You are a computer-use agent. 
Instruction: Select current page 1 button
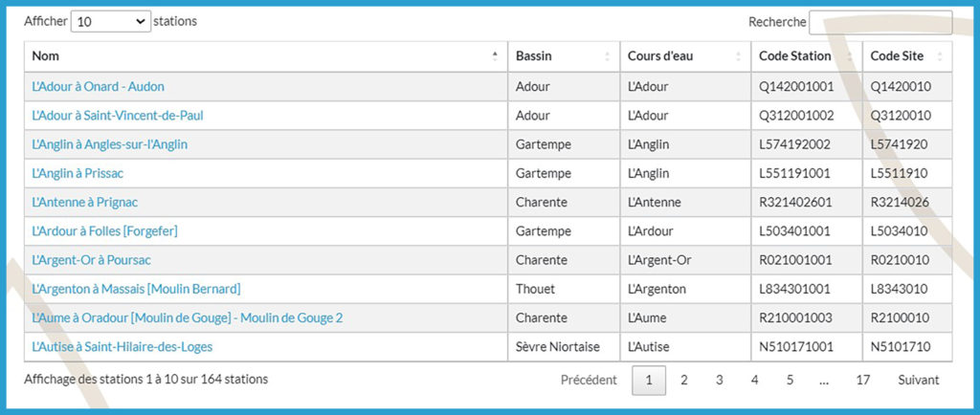(x=649, y=381)
